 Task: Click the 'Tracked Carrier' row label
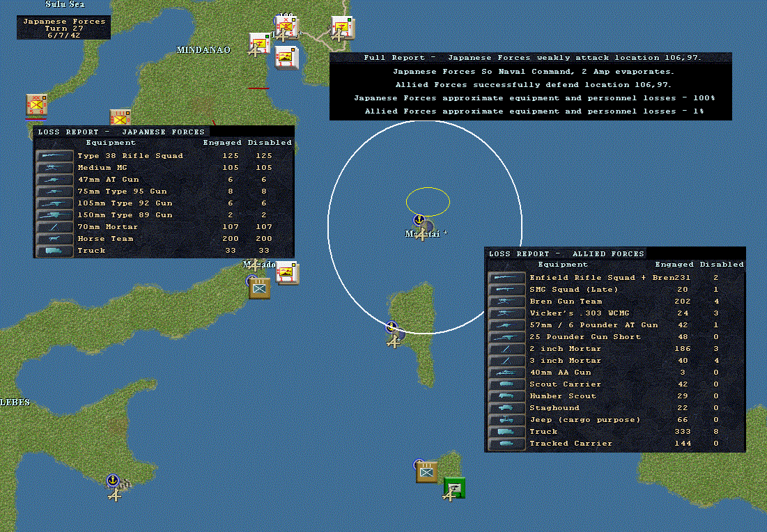click(x=571, y=444)
